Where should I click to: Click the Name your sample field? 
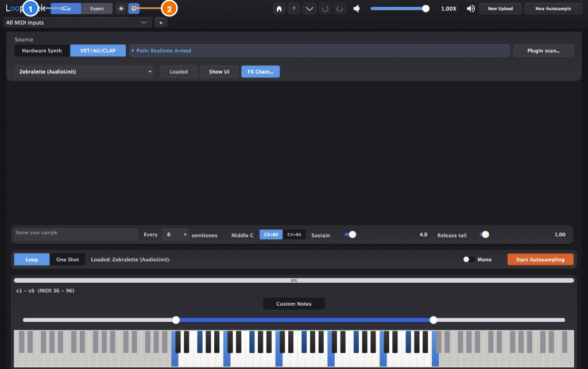(76, 235)
